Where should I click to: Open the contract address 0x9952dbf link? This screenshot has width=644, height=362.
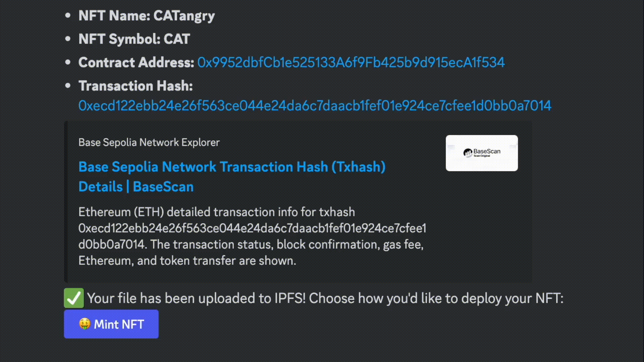point(351,62)
